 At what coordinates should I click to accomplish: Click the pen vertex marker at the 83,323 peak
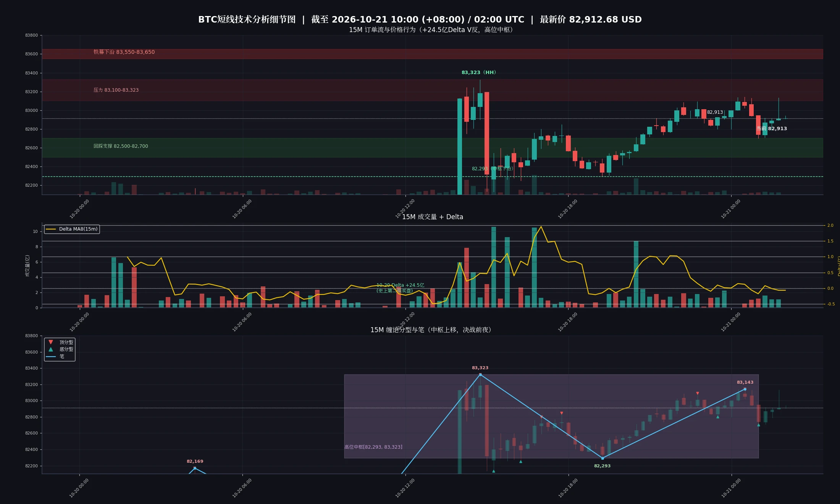(x=480, y=375)
